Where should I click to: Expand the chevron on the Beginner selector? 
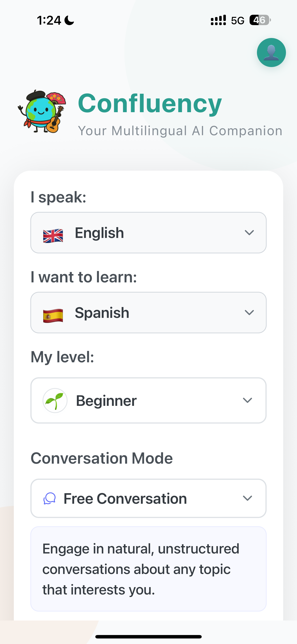click(247, 400)
